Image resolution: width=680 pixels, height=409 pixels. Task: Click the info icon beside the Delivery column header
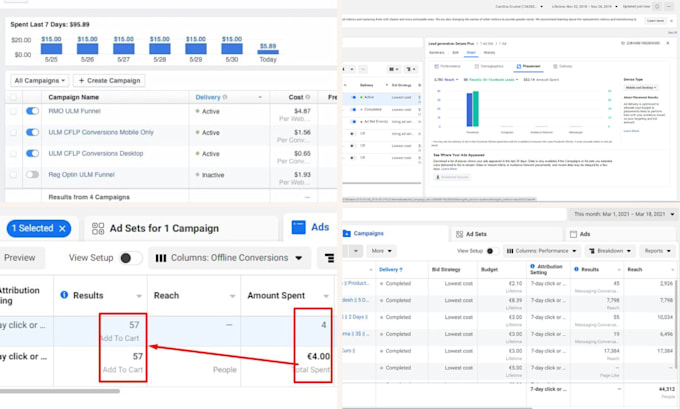pos(225,97)
